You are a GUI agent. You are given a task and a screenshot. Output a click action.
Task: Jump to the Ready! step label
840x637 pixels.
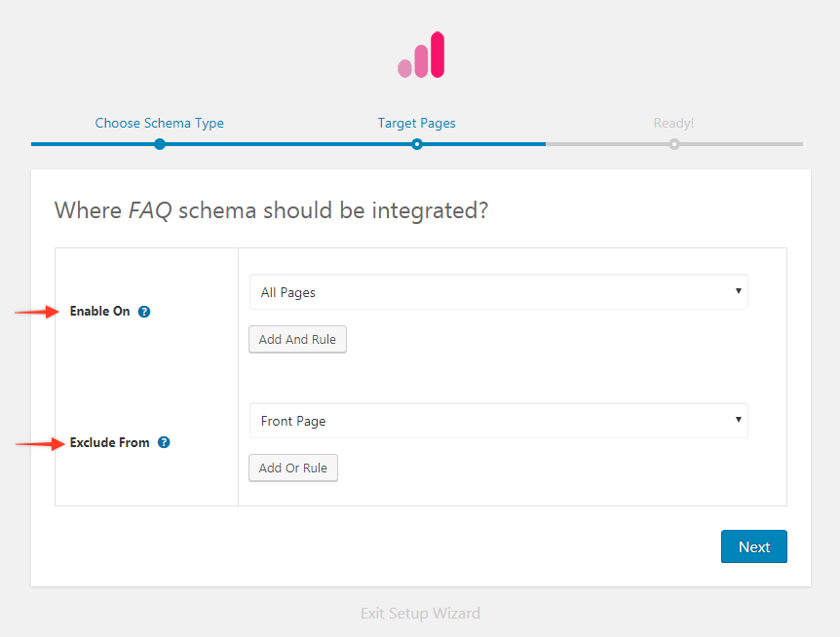click(673, 124)
